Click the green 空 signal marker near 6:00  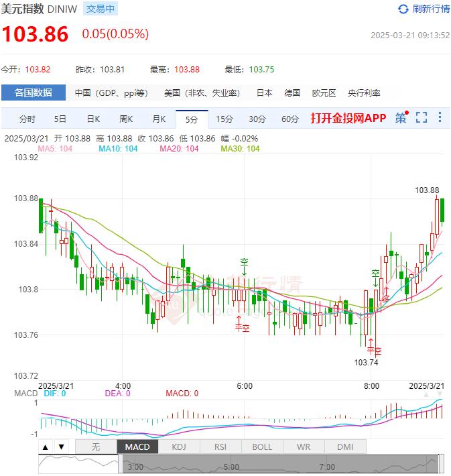click(245, 262)
